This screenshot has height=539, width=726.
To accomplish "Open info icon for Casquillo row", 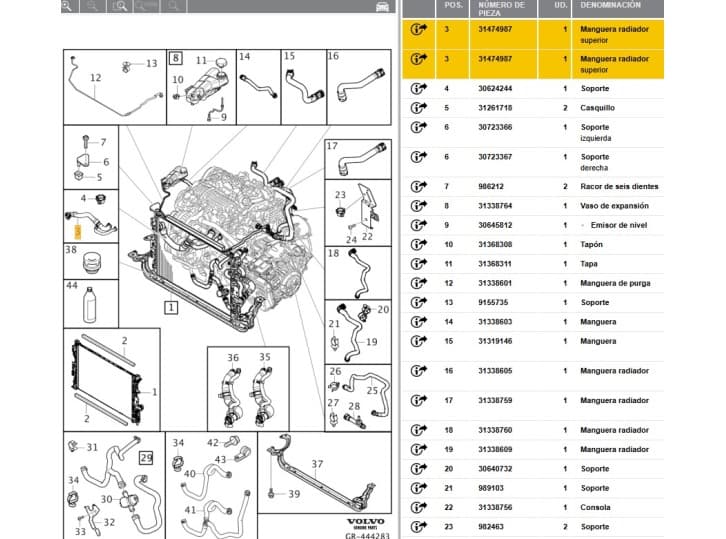I will [419, 107].
